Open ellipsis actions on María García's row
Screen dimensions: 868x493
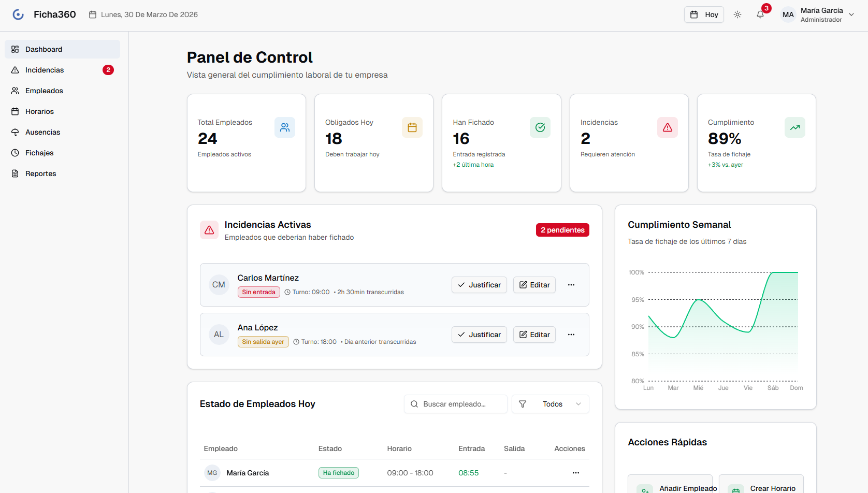click(576, 472)
